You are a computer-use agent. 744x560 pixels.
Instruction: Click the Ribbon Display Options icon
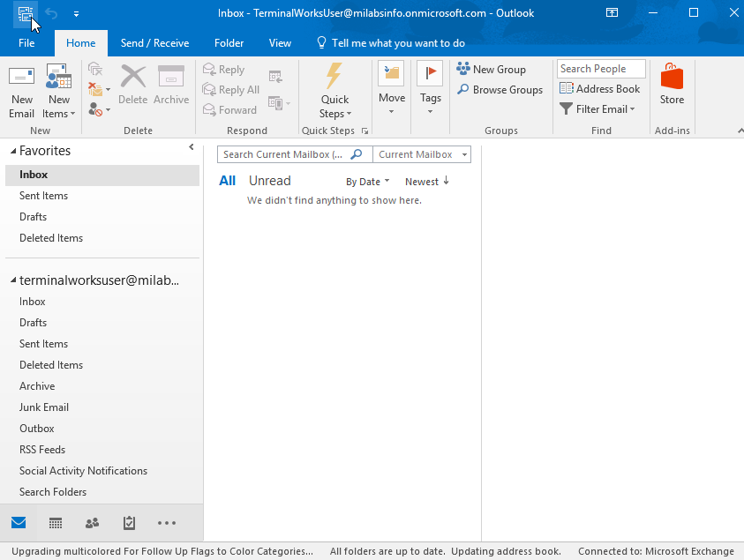pyautogui.click(x=612, y=13)
